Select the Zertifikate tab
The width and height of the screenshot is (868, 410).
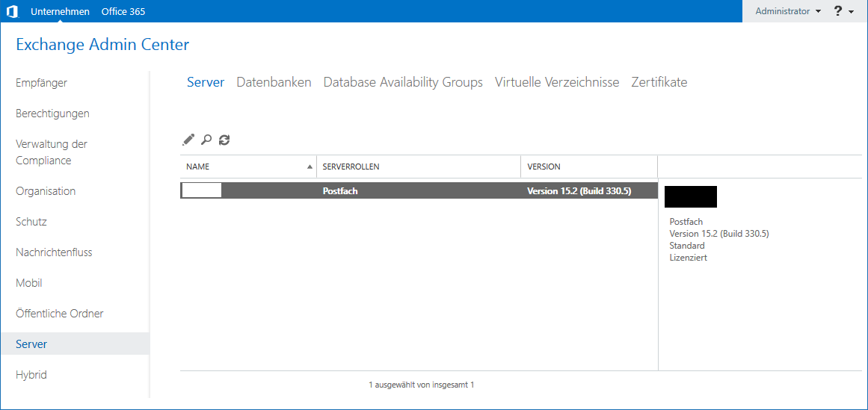[659, 82]
